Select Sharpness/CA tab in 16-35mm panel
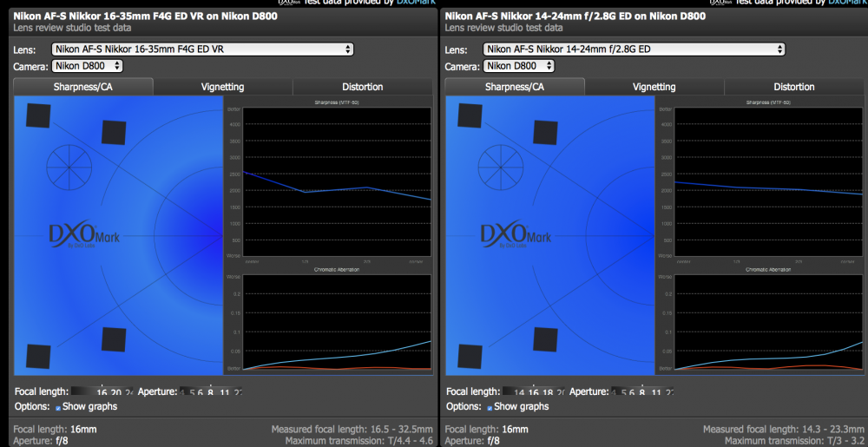The width and height of the screenshot is (868, 447). (x=83, y=87)
